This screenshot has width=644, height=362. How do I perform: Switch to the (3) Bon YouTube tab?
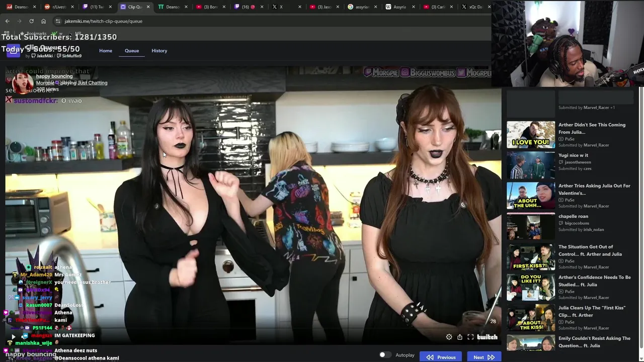coord(211,7)
